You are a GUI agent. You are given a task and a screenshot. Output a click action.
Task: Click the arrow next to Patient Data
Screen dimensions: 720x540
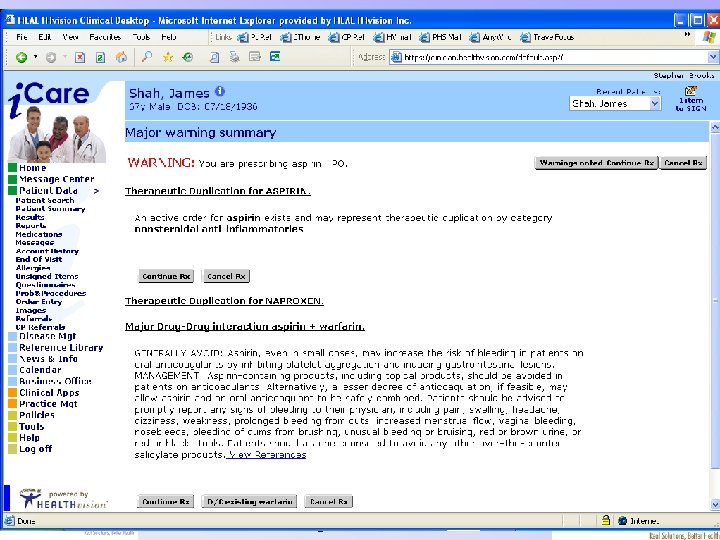(x=96, y=191)
